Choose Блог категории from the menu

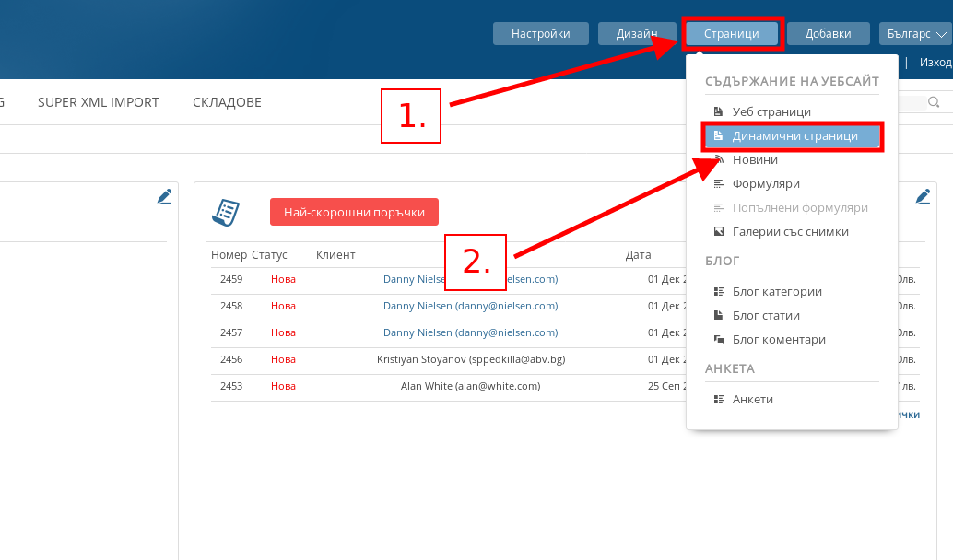(776, 291)
